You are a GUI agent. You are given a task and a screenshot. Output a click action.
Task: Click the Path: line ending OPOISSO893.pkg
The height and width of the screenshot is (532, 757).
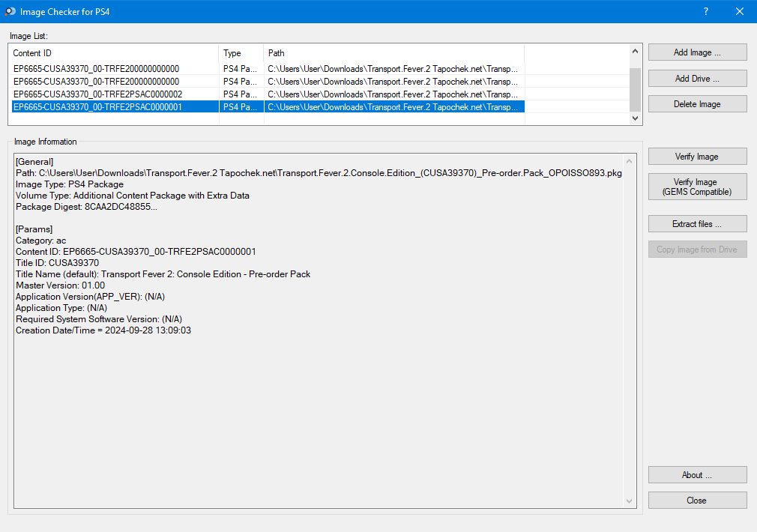(319, 173)
